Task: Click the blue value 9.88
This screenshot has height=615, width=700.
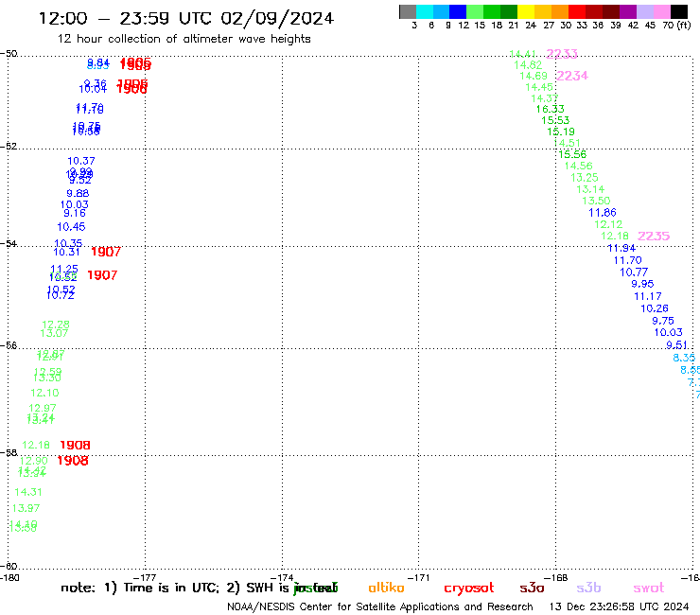Action: 78,193
